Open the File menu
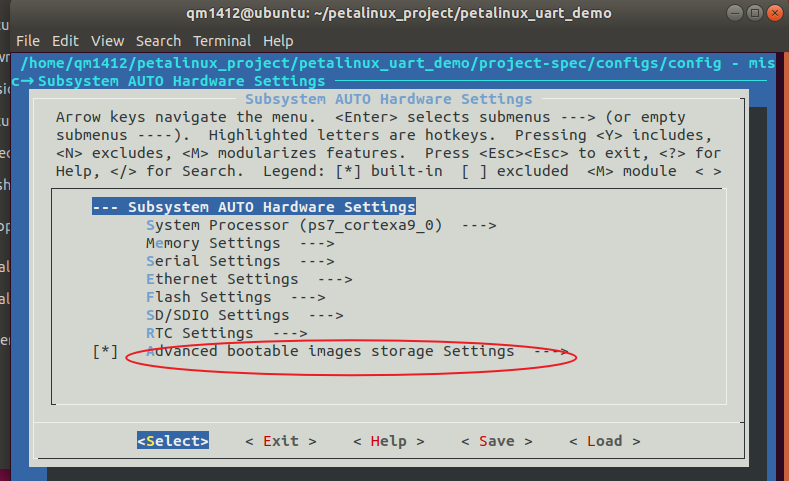This screenshot has width=789, height=481. coord(28,41)
